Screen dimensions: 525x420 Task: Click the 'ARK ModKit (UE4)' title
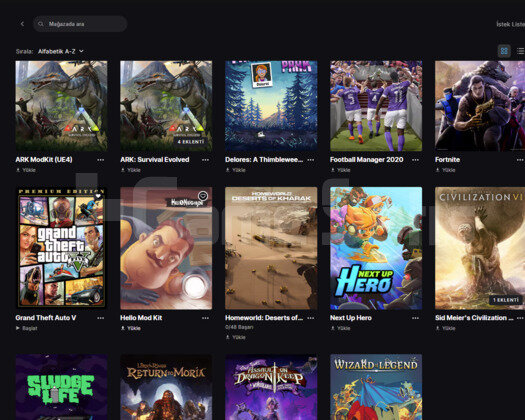44,159
